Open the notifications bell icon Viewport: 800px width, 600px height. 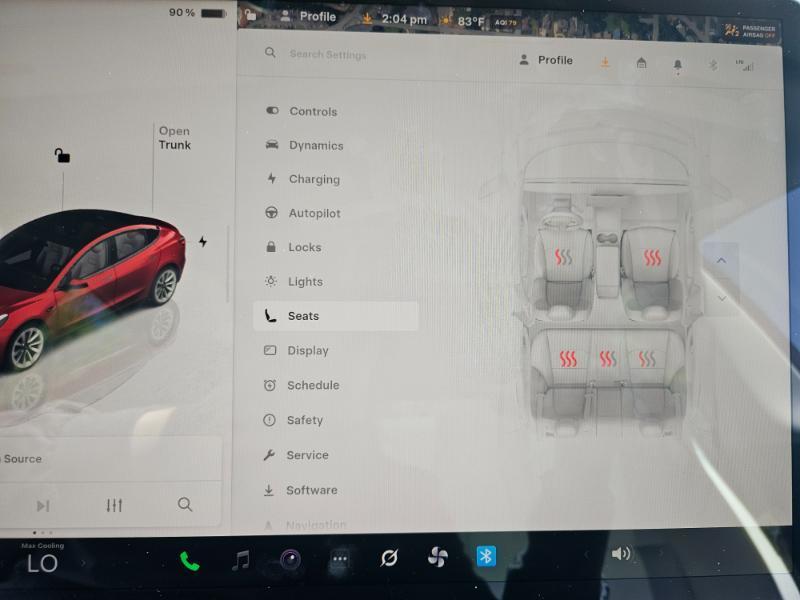677,64
